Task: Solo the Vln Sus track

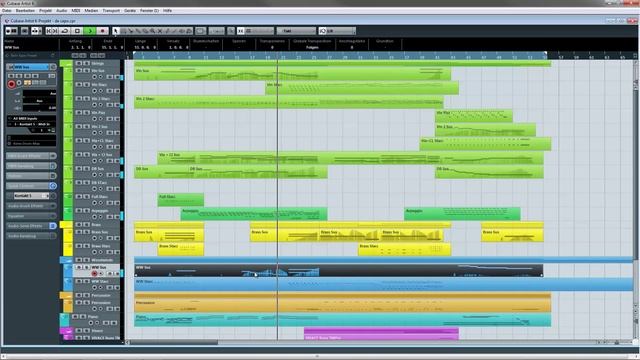Action: pyautogui.click(x=86, y=71)
